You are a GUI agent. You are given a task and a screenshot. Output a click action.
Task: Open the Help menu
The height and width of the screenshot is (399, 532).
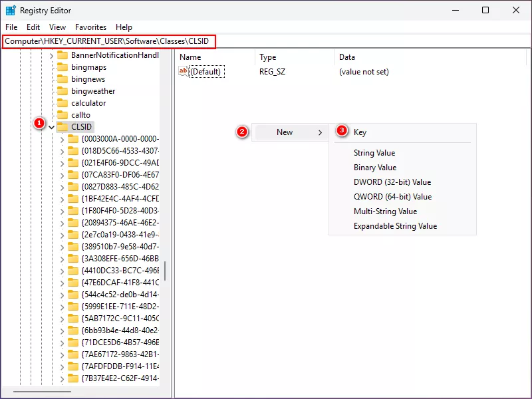tap(124, 27)
